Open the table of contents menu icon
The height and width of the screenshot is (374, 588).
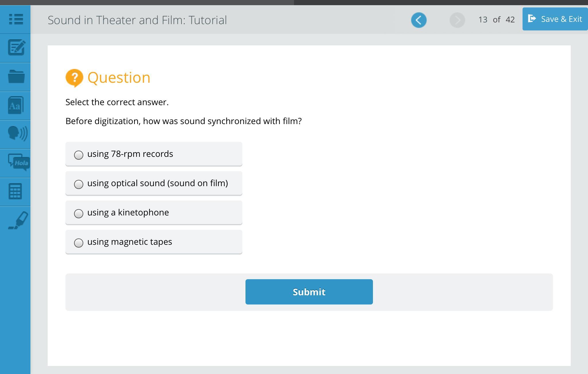click(x=16, y=19)
